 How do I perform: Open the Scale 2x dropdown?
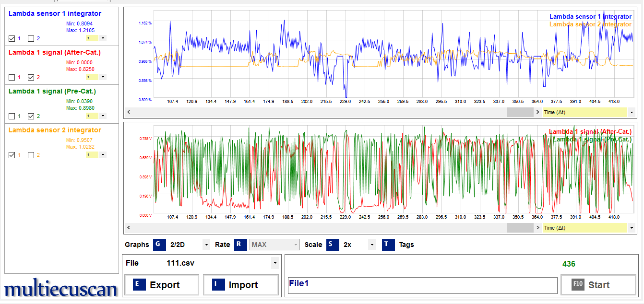coord(372,245)
